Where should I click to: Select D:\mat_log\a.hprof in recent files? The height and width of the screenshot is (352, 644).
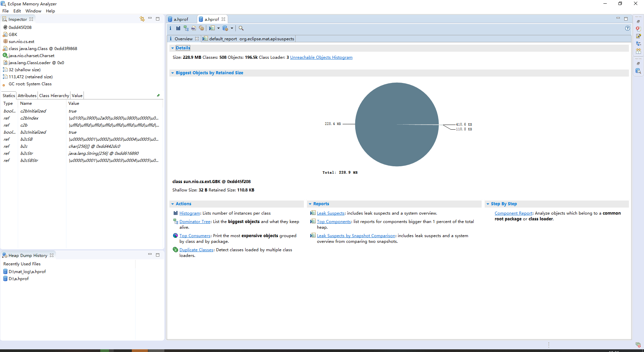pos(27,272)
